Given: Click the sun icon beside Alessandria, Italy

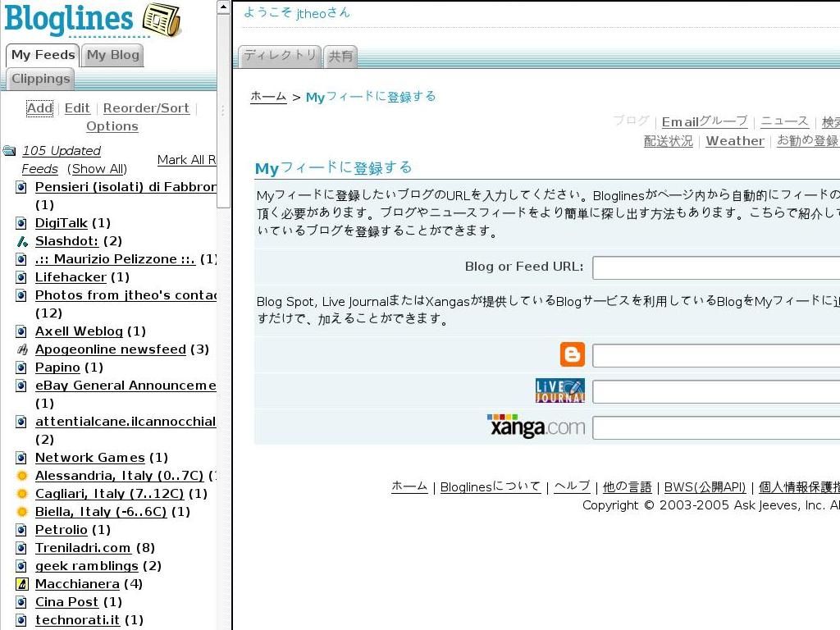Looking at the screenshot, I should 22,476.
